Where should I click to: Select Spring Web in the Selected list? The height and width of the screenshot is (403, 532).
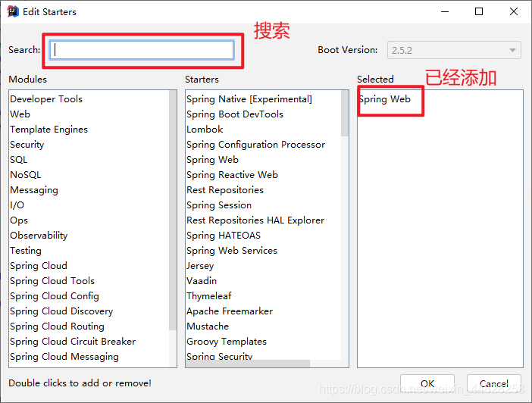385,99
